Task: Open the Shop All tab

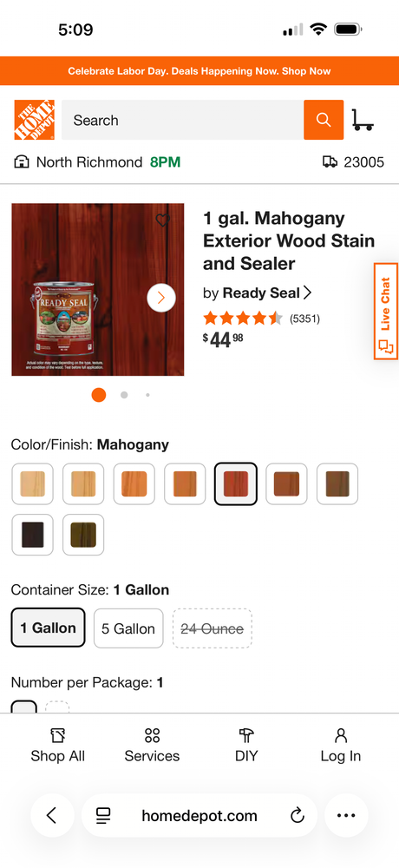Action: (x=57, y=745)
